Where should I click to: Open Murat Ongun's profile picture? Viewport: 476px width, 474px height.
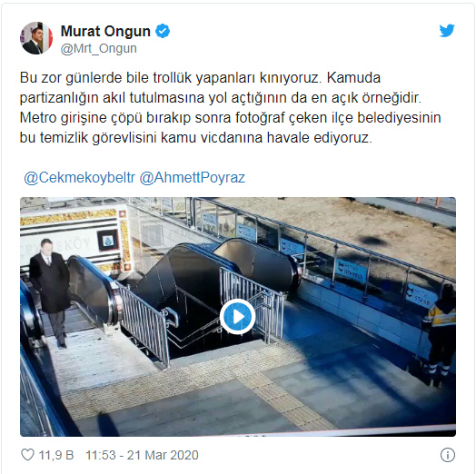point(36,38)
